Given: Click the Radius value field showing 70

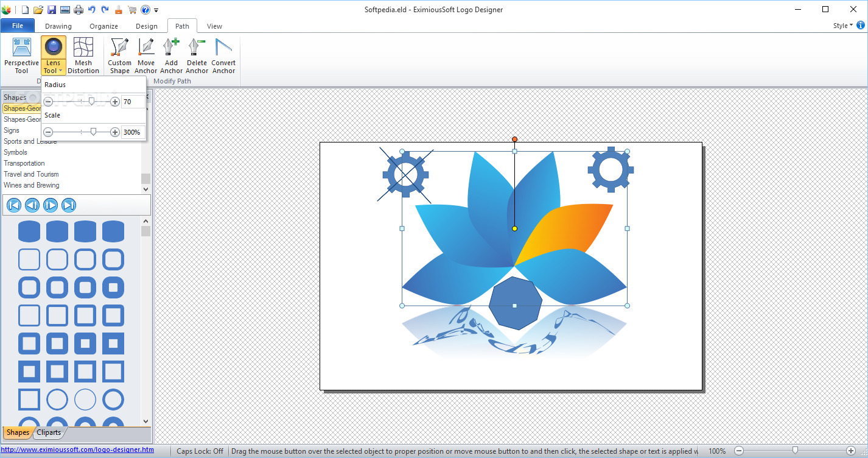Looking at the screenshot, I should click(x=133, y=102).
